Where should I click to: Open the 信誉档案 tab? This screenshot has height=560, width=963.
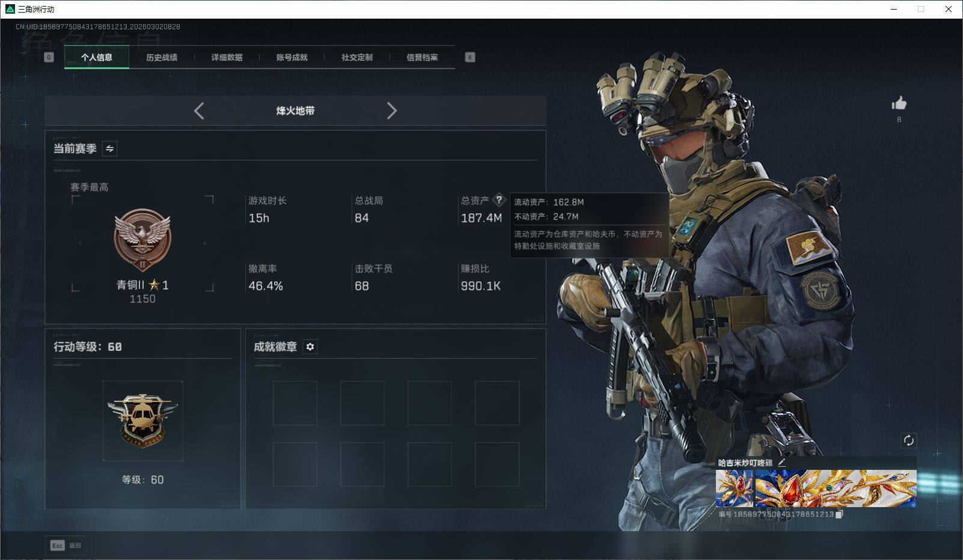coord(422,57)
